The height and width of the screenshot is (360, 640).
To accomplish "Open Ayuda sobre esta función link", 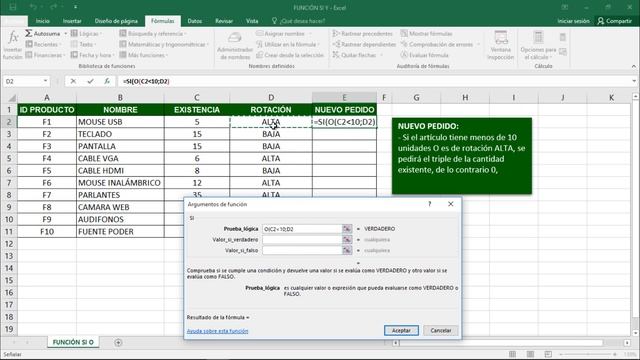I will (218, 331).
